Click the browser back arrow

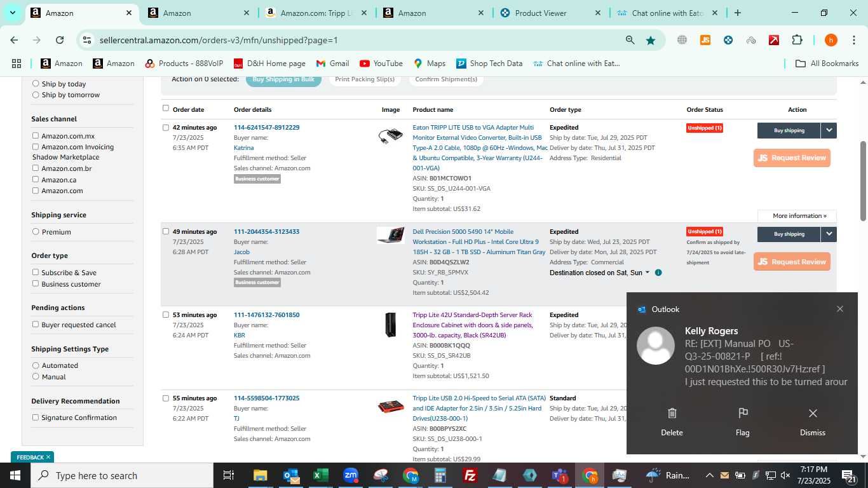point(14,40)
